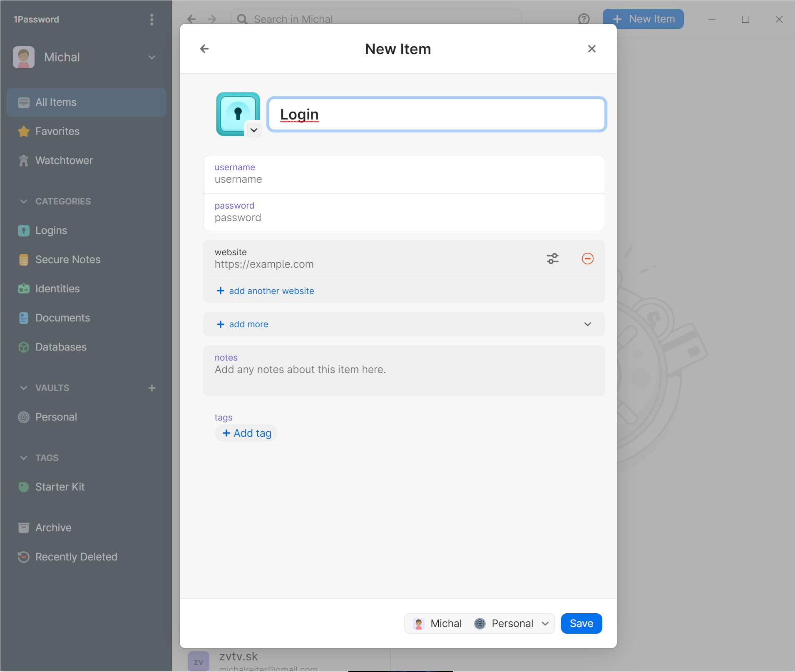This screenshot has width=795, height=672.
Task: Collapse the Vaults section
Action: click(x=24, y=388)
